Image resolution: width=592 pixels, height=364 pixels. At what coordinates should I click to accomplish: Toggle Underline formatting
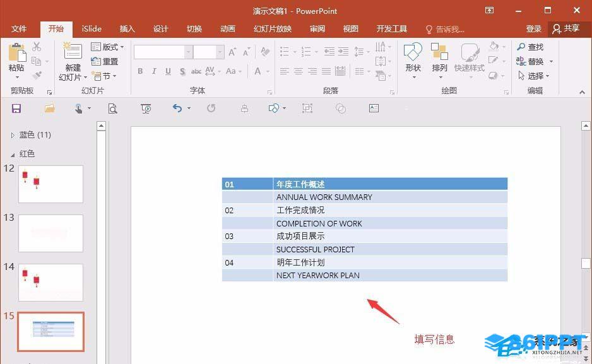(x=168, y=71)
